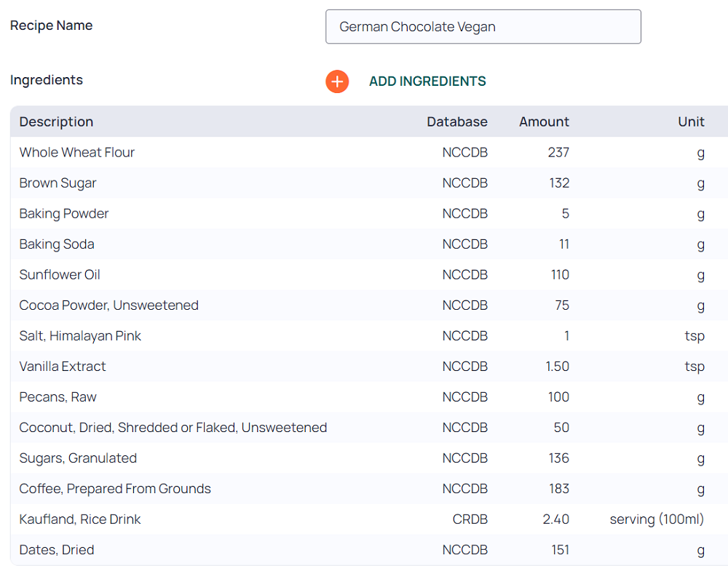Open the Baking Soda ingredient row
The height and width of the screenshot is (571, 728).
[x=57, y=244]
